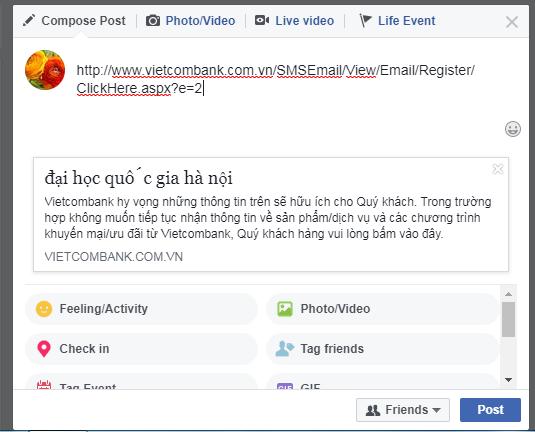Click the camera icon beside Photo/Video tab

click(x=153, y=21)
